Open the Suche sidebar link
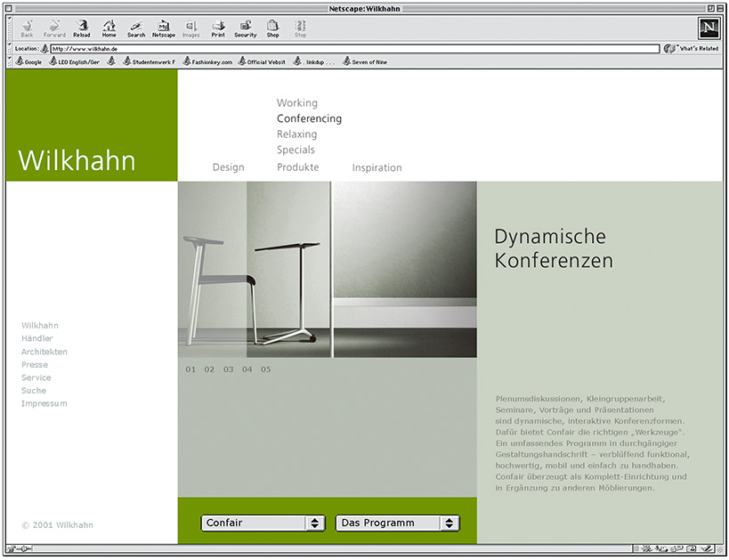 [34, 391]
